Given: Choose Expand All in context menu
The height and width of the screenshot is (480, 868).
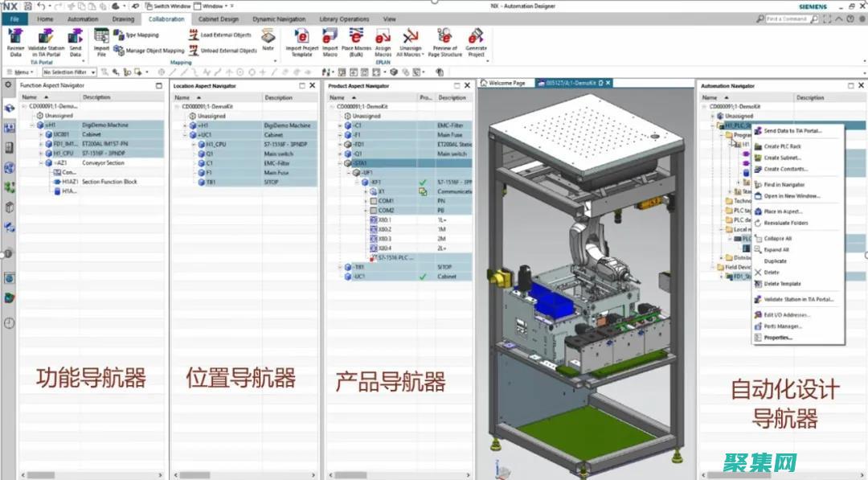Looking at the screenshot, I should click(776, 250).
